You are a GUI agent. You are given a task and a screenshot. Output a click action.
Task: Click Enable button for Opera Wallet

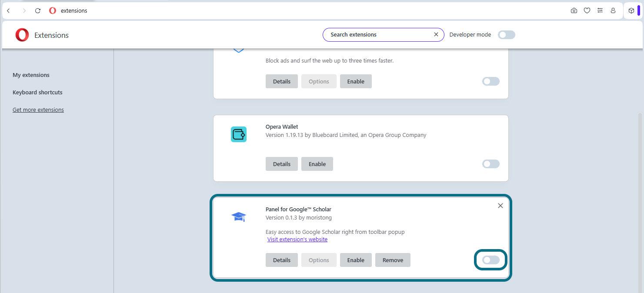tap(317, 164)
